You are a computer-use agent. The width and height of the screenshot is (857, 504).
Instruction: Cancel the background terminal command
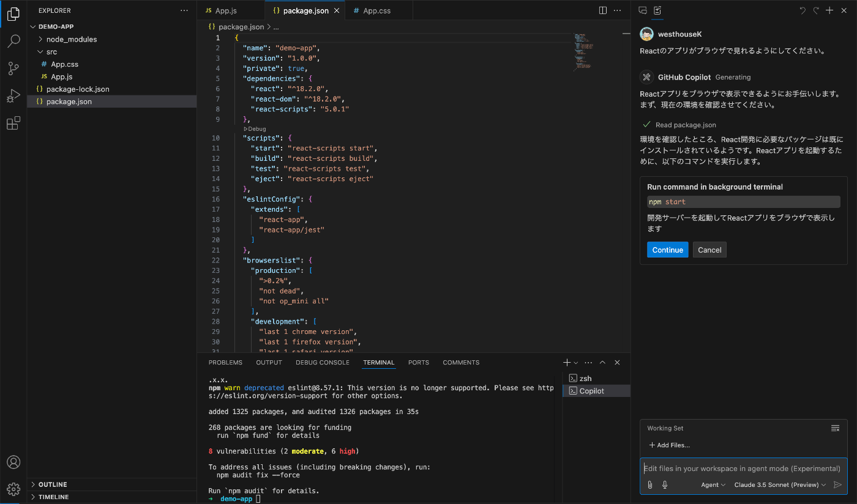click(709, 250)
